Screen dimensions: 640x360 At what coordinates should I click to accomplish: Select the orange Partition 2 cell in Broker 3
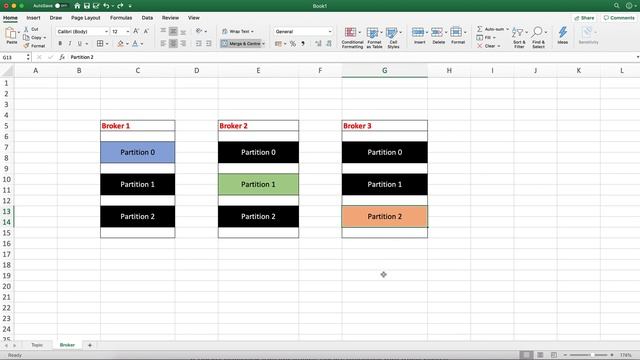[x=384, y=217]
